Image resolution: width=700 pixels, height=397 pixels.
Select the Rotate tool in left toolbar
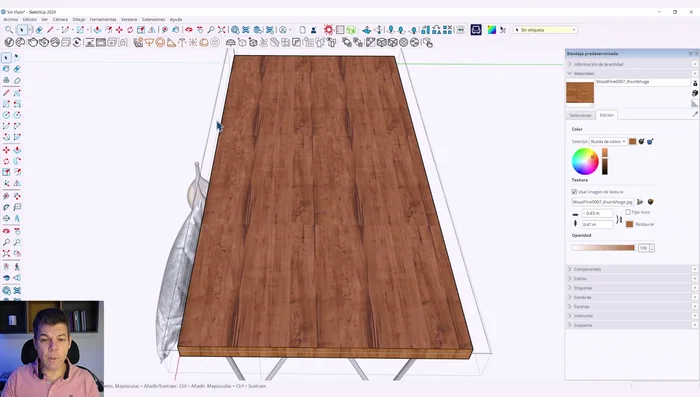[6, 161]
